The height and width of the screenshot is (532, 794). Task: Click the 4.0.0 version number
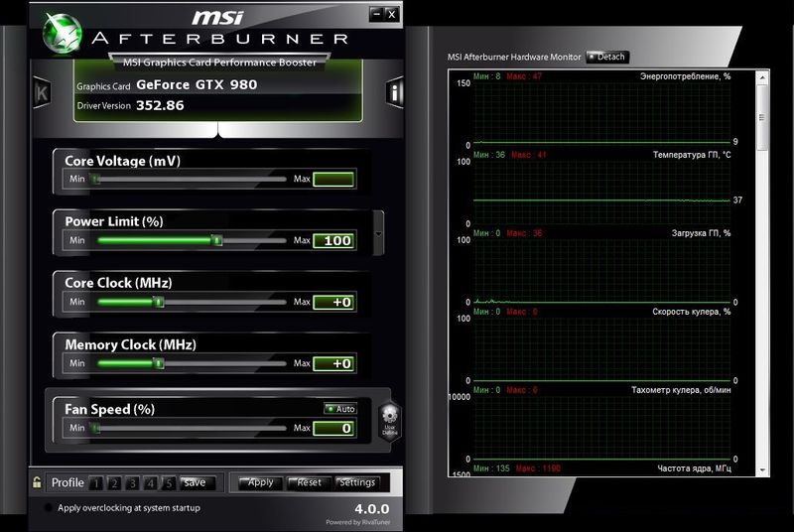[371, 509]
